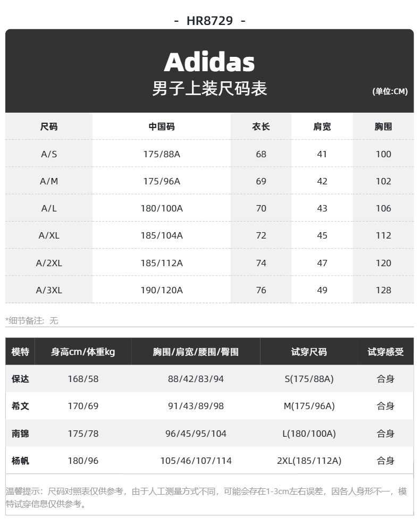The height and width of the screenshot is (526, 420).
Task: Click the 128 chest measurement cell
Action: point(383,290)
